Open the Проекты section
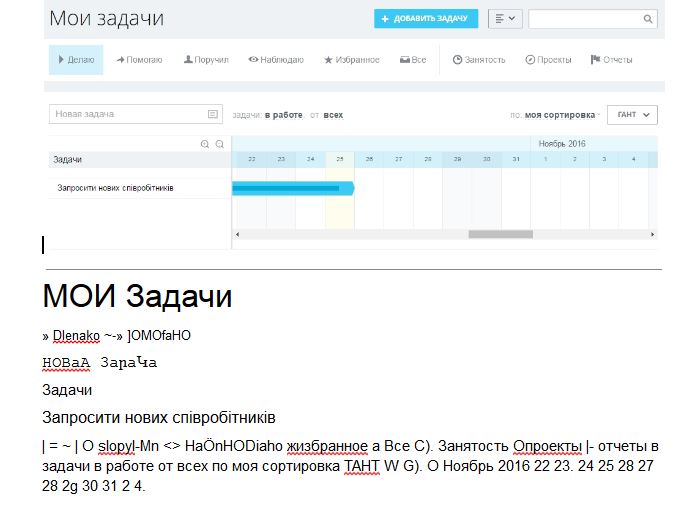Viewport: 693px width, 514px height. coord(548,60)
